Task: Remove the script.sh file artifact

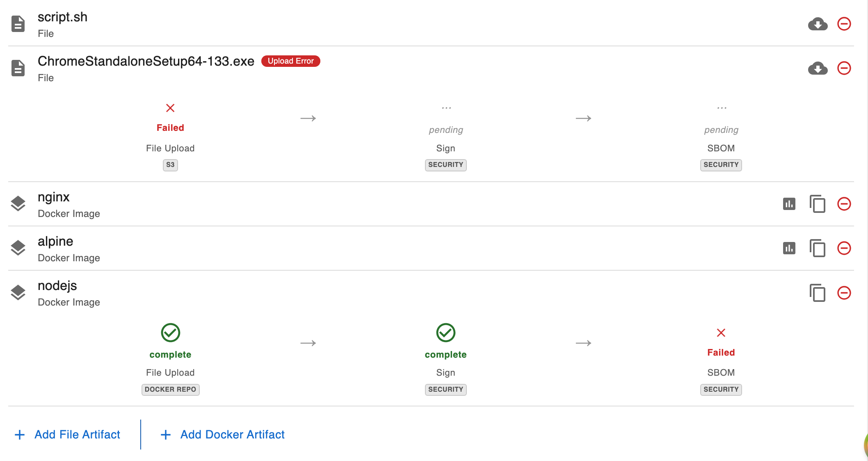Action: pyautogui.click(x=844, y=24)
